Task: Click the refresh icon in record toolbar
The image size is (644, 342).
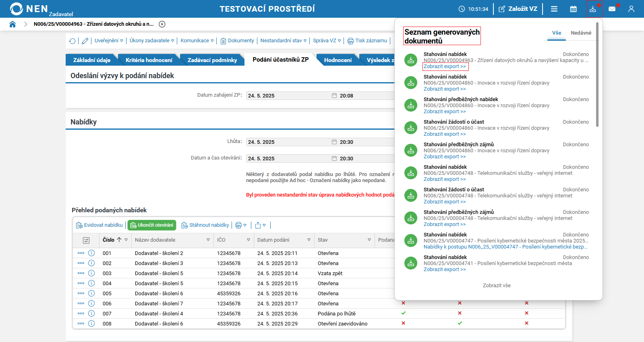Action: pos(72,41)
